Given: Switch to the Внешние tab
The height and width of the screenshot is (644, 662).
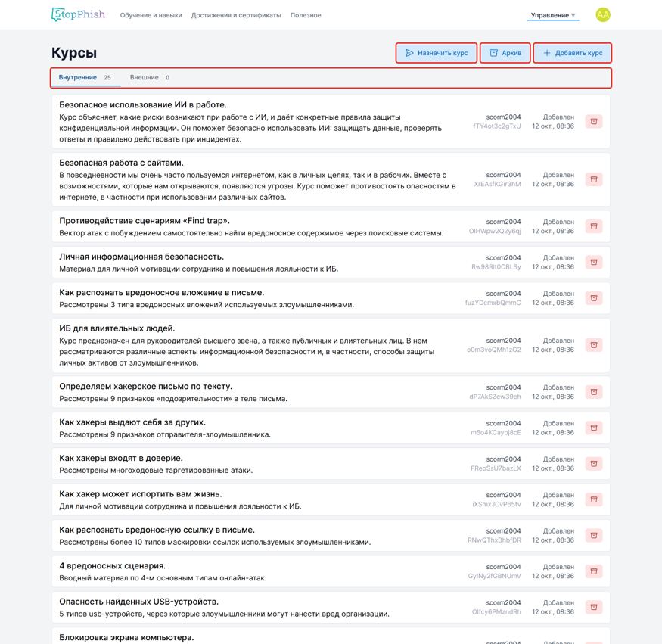Looking at the screenshot, I should (x=150, y=78).
